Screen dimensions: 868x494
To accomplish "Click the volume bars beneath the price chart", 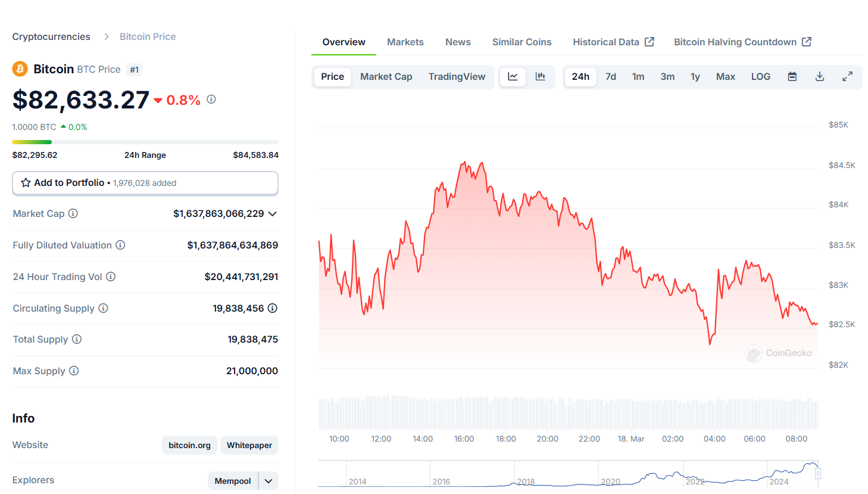I will coord(569,412).
